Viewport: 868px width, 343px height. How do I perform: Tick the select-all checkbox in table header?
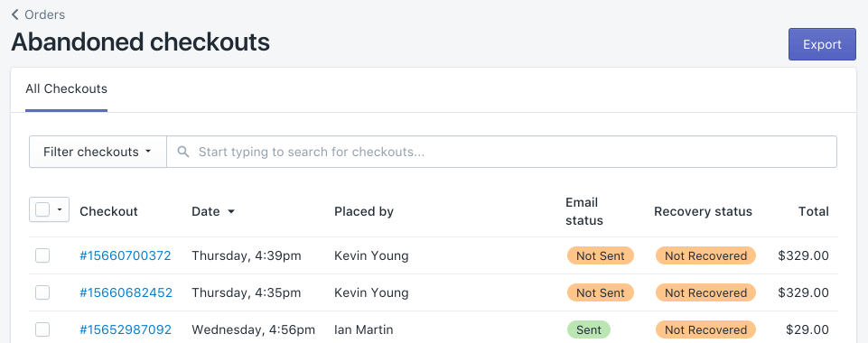coord(42,209)
